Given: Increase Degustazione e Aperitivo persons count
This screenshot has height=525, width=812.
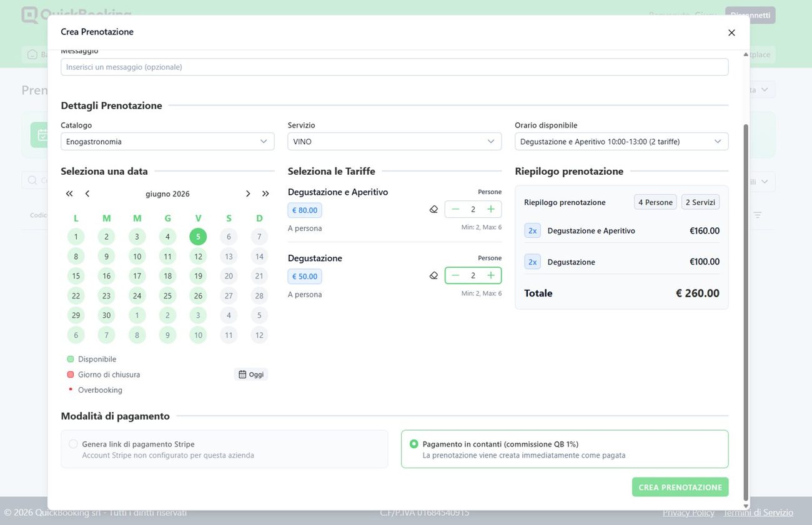Looking at the screenshot, I should 491,209.
